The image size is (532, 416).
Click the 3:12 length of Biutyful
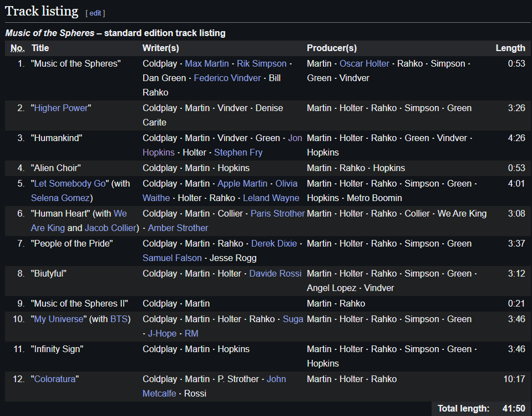point(516,273)
